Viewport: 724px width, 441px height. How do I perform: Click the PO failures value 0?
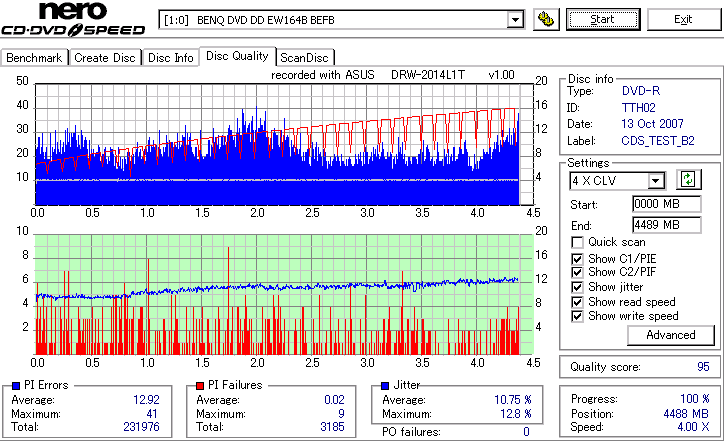pyautogui.click(x=526, y=432)
